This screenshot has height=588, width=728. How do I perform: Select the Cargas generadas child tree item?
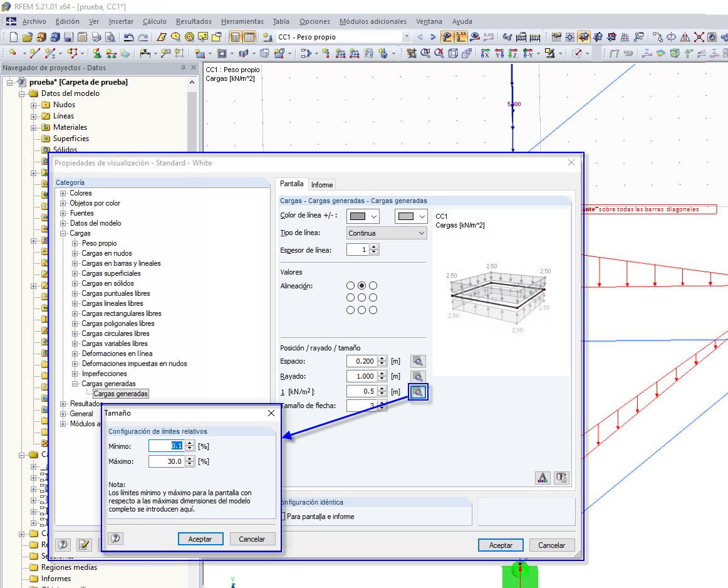click(x=121, y=394)
